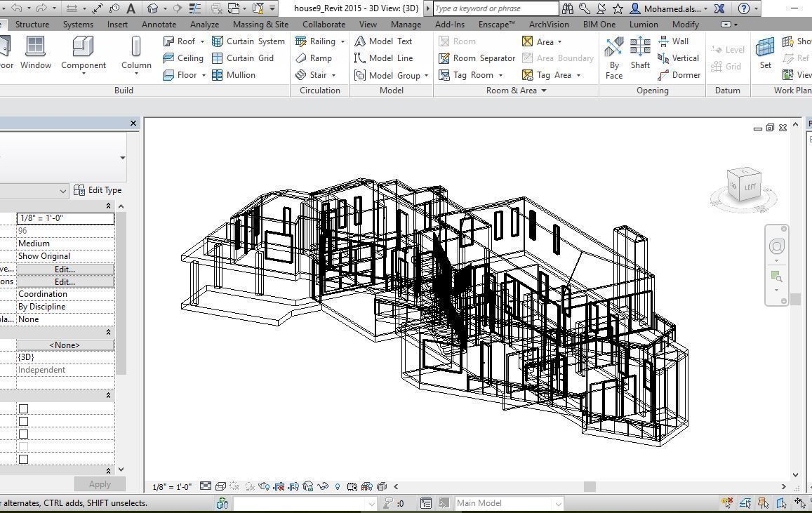Open the Model Group dropdown arrow
This screenshot has height=513, width=812.
pos(426,76)
